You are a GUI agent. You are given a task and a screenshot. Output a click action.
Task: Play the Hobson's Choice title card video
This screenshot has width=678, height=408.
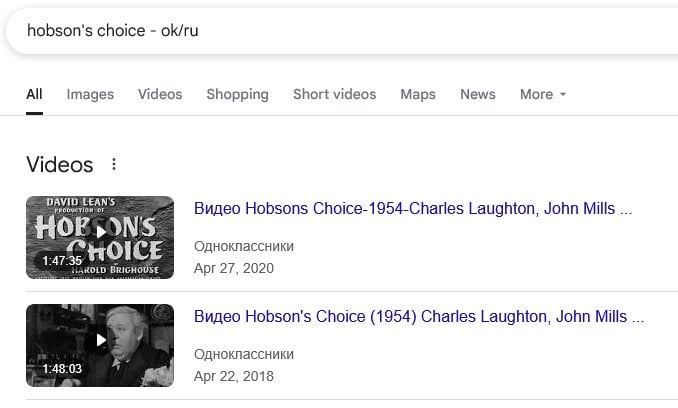point(100,237)
